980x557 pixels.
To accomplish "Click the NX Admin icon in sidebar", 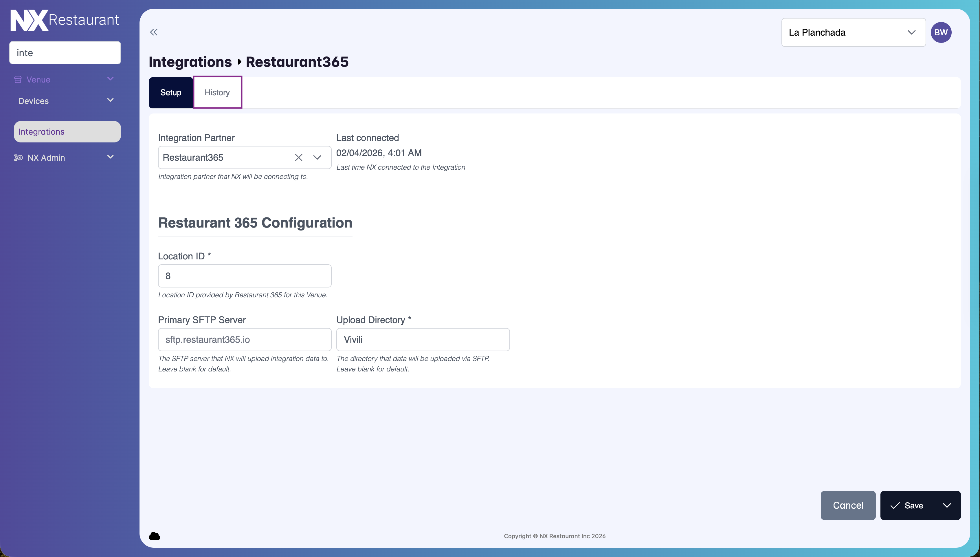I will click(18, 157).
